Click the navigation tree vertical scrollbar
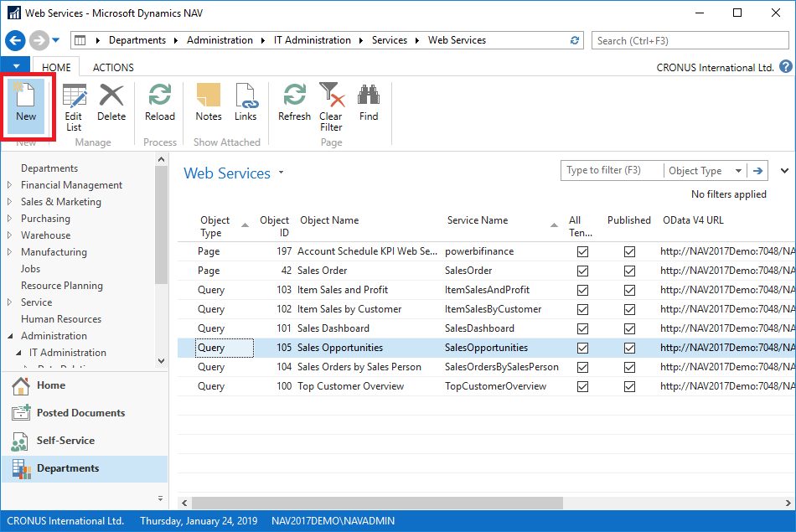This screenshot has width=796, height=532. [x=161, y=224]
